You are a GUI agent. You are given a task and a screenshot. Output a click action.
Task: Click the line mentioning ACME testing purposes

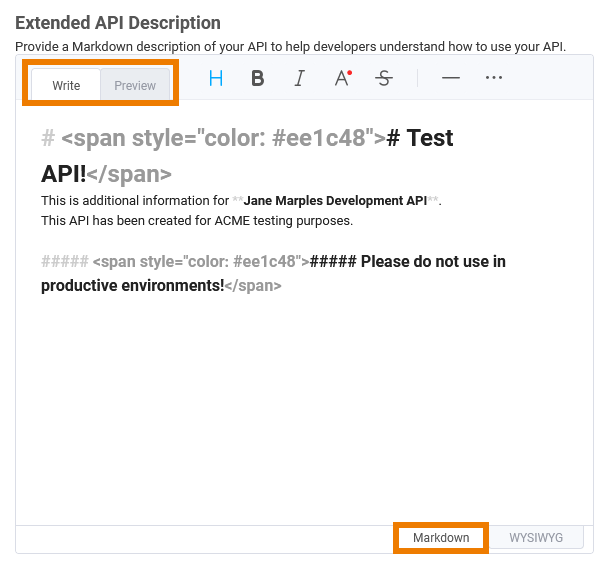[x=197, y=221]
